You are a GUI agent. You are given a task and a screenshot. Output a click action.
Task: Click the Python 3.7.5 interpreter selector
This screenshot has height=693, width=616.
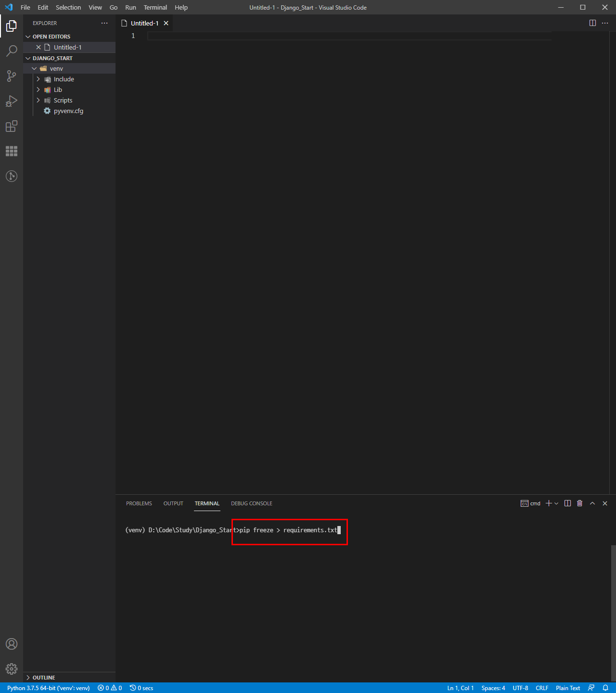tap(49, 688)
